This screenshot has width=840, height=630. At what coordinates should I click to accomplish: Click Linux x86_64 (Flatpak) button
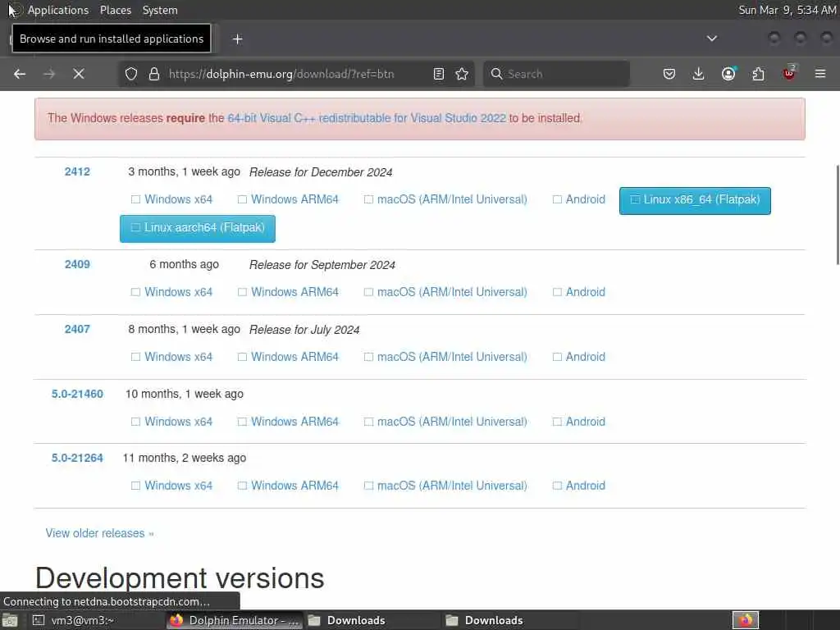click(695, 200)
